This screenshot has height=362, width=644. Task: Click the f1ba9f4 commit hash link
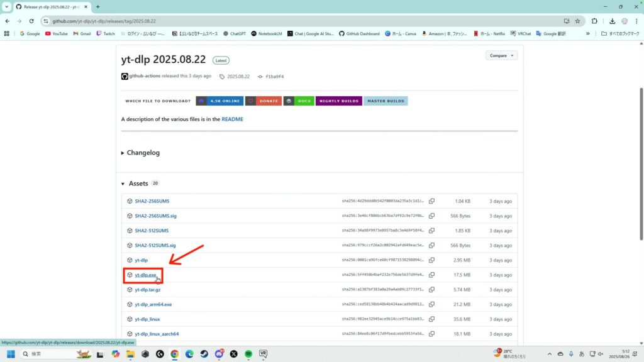point(274,77)
